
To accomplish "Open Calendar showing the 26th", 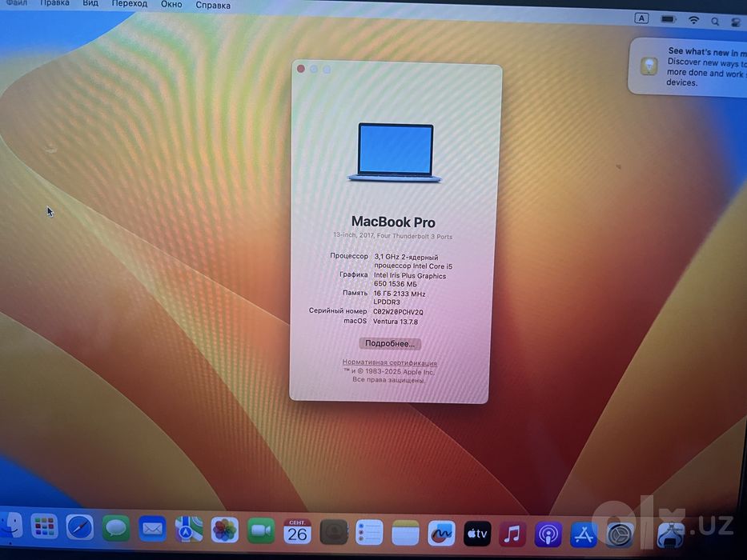I will [x=297, y=531].
